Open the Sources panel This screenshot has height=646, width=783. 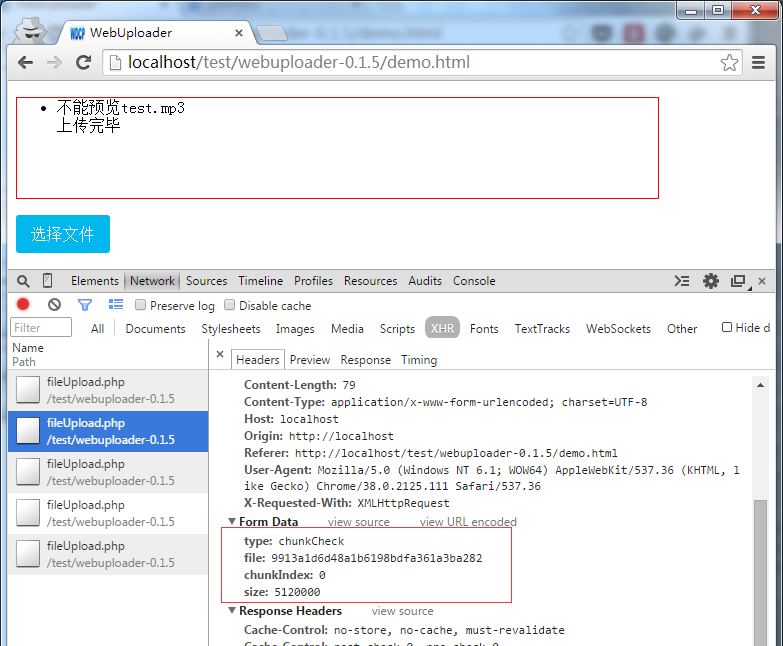tap(206, 281)
